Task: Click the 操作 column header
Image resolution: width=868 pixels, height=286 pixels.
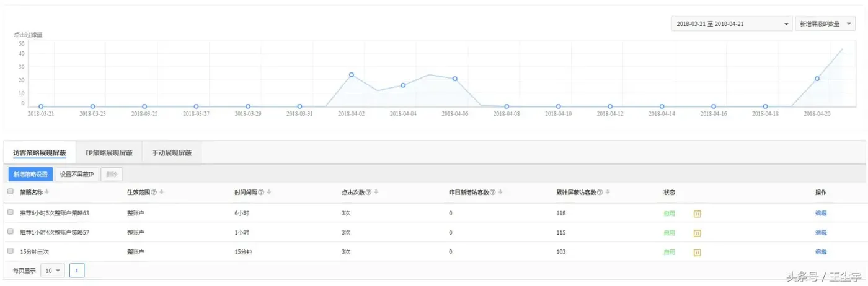Action: (821, 193)
